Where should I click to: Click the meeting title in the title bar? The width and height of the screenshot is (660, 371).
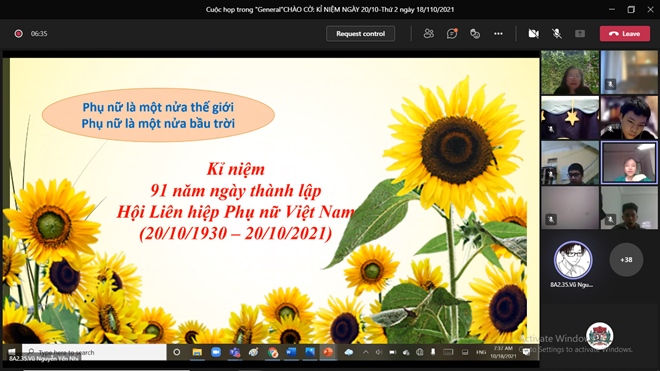coord(330,9)
